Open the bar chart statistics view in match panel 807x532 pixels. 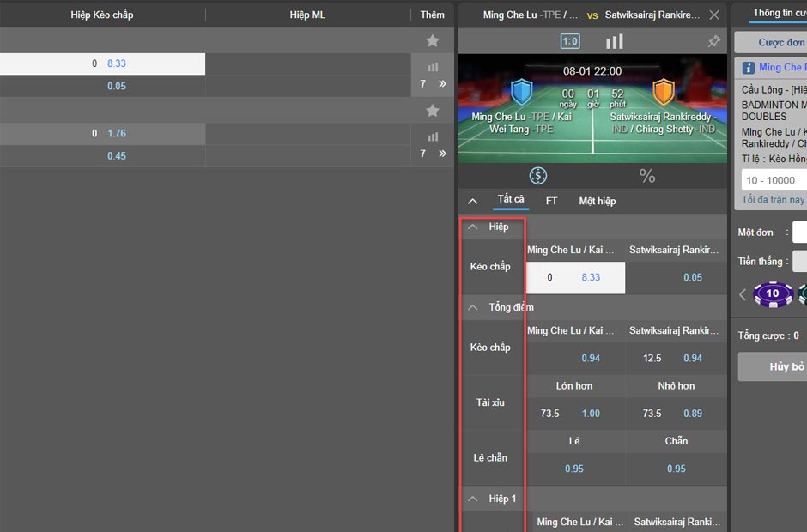tap(614, 41)
